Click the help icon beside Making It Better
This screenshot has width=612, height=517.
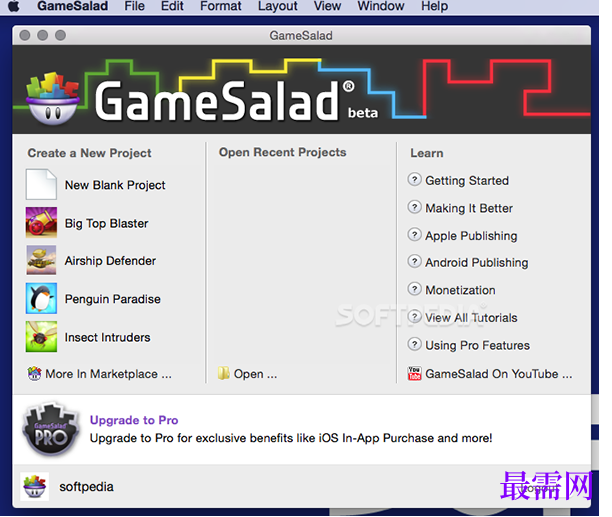(415, 207)
